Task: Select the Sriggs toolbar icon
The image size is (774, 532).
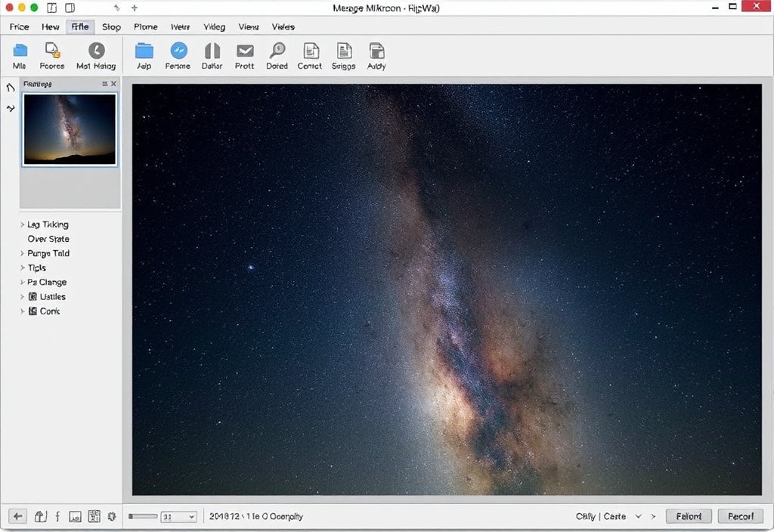Action: coord(343,55)
